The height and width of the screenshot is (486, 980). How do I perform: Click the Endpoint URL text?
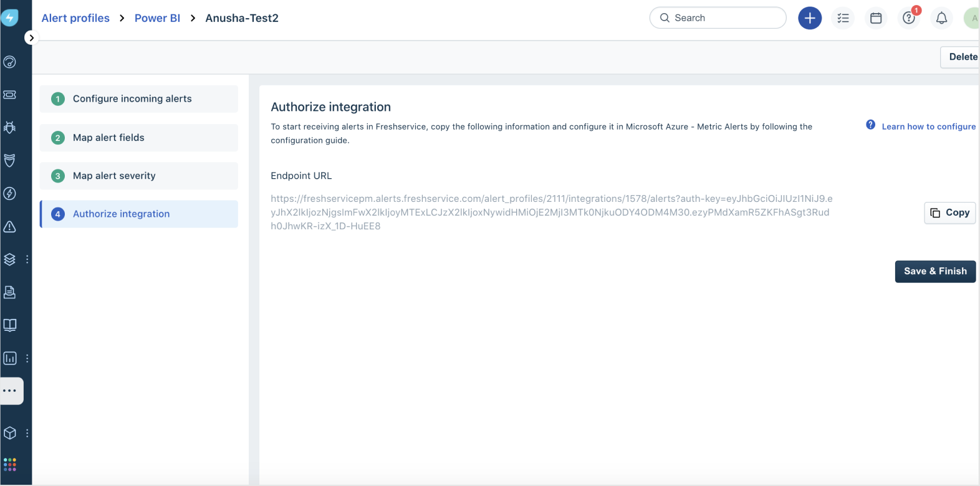click(552, 212)
